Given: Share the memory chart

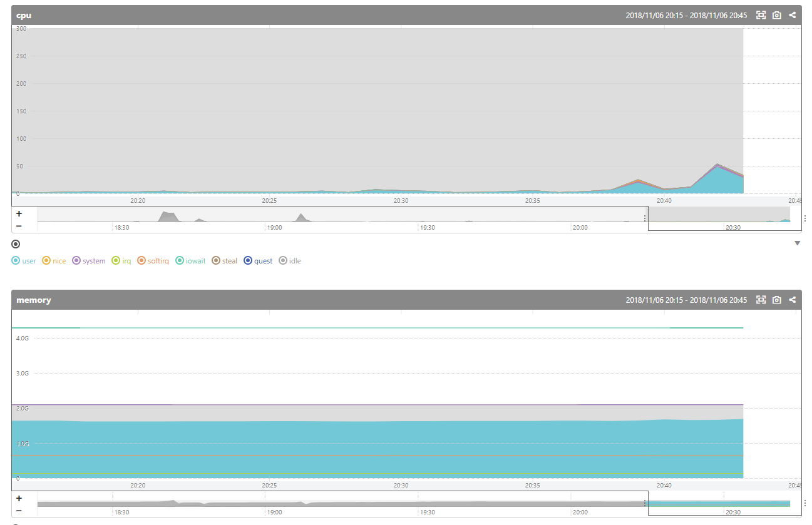Looking at the screenshot, I should tap(793, 300).
